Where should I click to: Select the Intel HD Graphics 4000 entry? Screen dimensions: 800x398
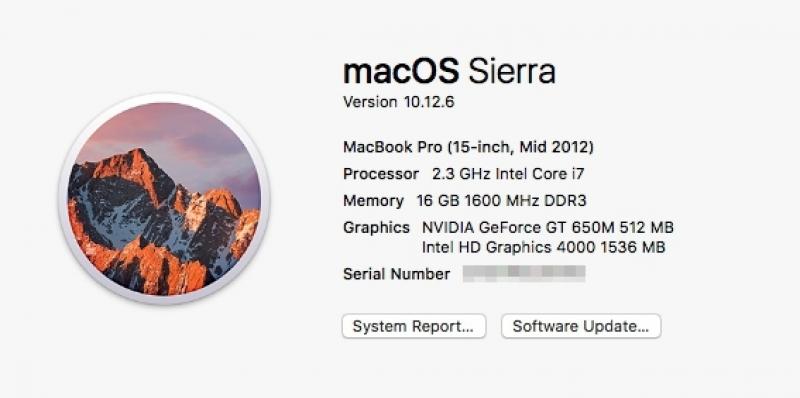click(x=509, y=247)
